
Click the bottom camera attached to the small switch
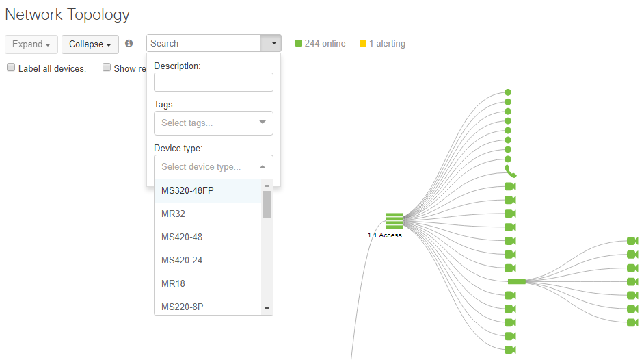632,322
